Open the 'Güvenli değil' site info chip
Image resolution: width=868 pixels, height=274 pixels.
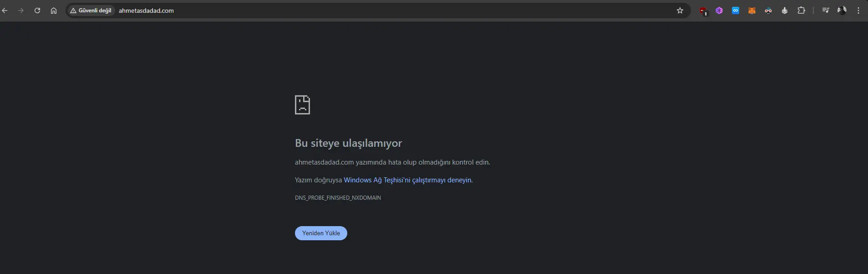(x=91, y=10)
